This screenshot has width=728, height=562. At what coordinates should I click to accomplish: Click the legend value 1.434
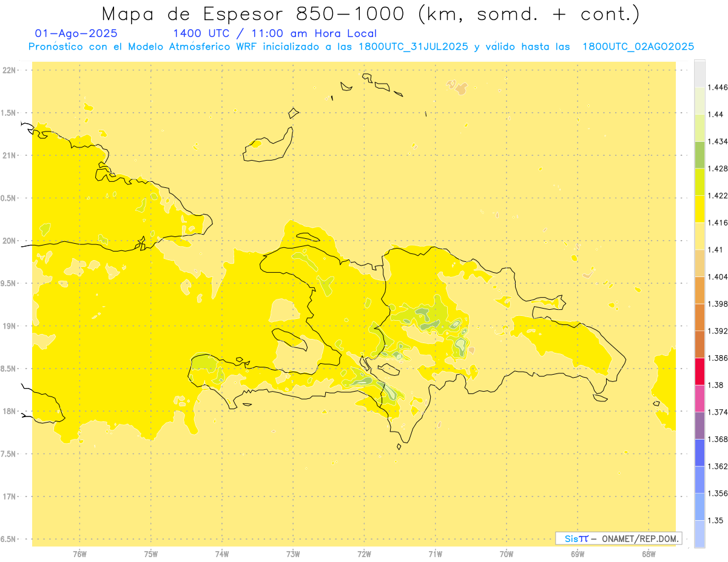(718, 141)
